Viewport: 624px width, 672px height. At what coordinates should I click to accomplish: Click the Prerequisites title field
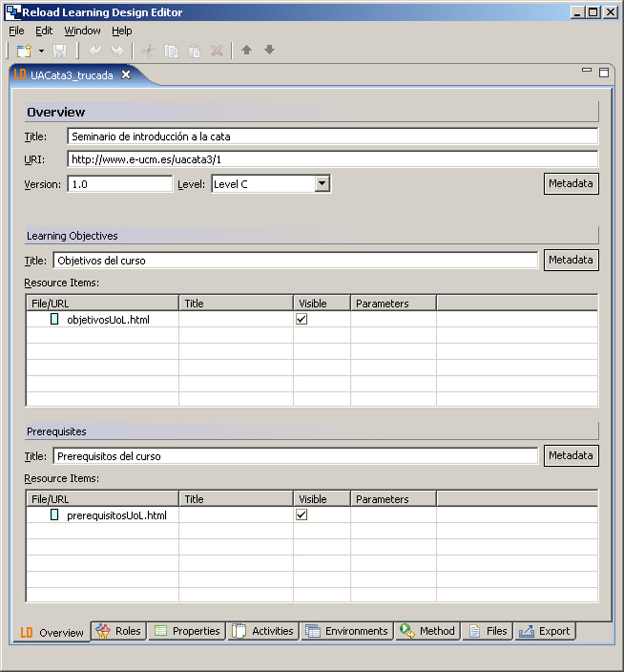point(296,456)
